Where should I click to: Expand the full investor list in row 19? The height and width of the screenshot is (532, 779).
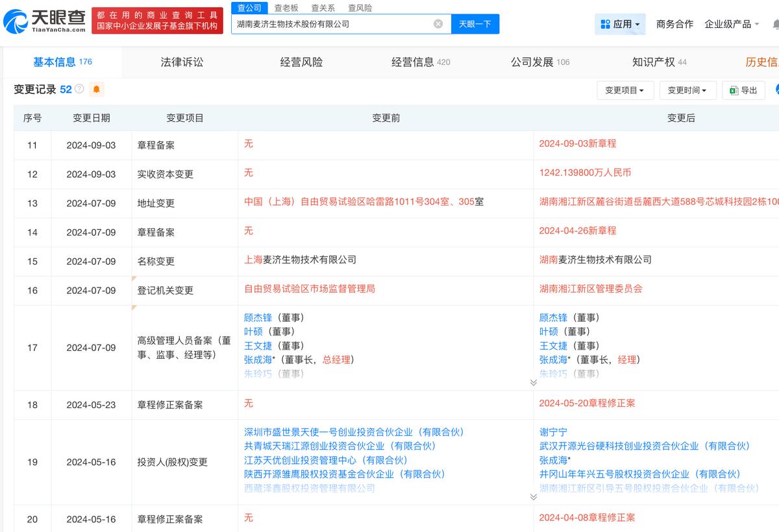(x=534, y=497)
